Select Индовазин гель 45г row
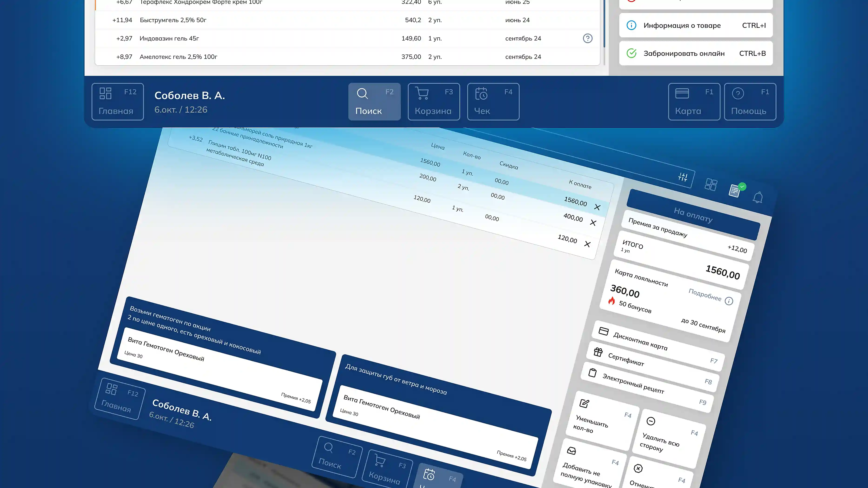 coord(347,38)
